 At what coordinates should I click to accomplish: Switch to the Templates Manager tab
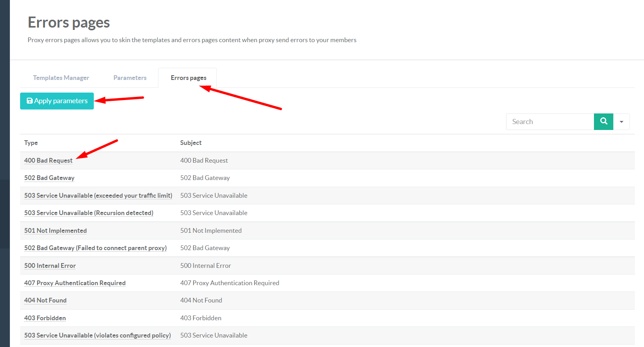pos(61,78)
